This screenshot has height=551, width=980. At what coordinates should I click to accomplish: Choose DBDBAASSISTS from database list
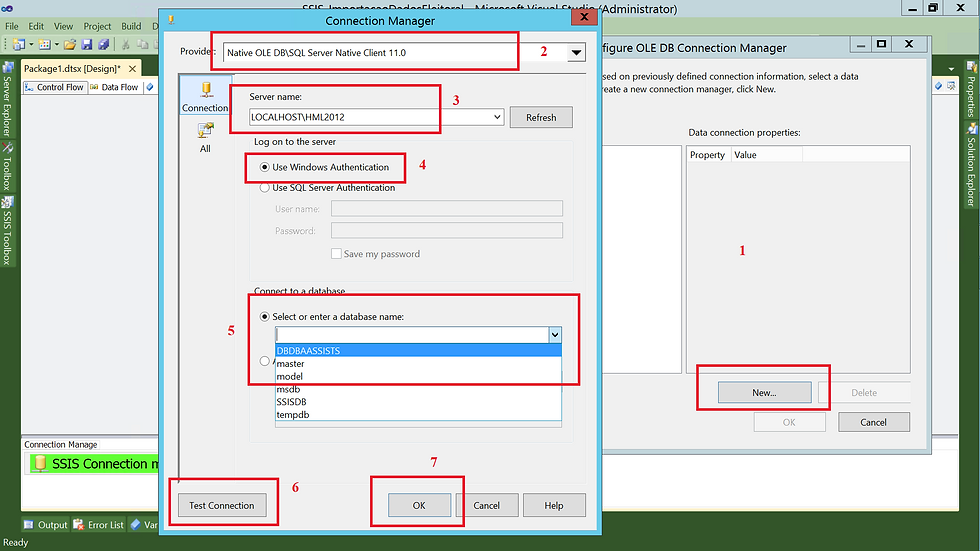(x=418, y=350)
